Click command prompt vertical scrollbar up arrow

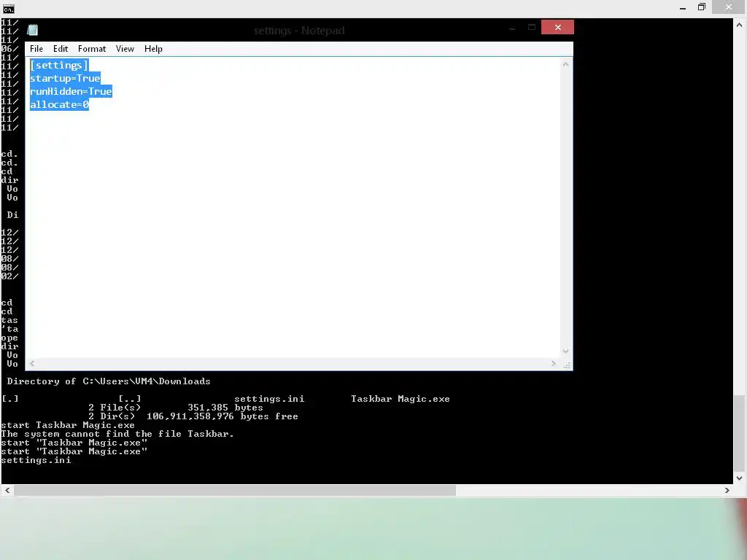coord(740,25)
